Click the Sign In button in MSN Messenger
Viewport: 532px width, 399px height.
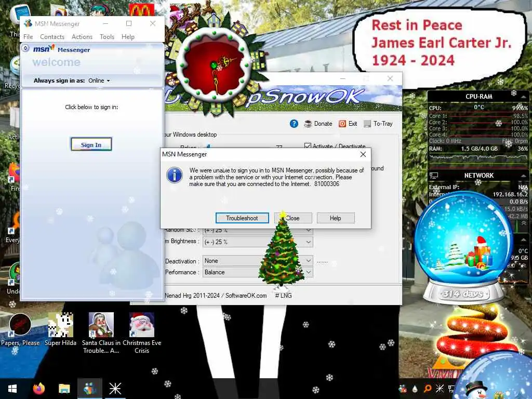tap(91, 144)
